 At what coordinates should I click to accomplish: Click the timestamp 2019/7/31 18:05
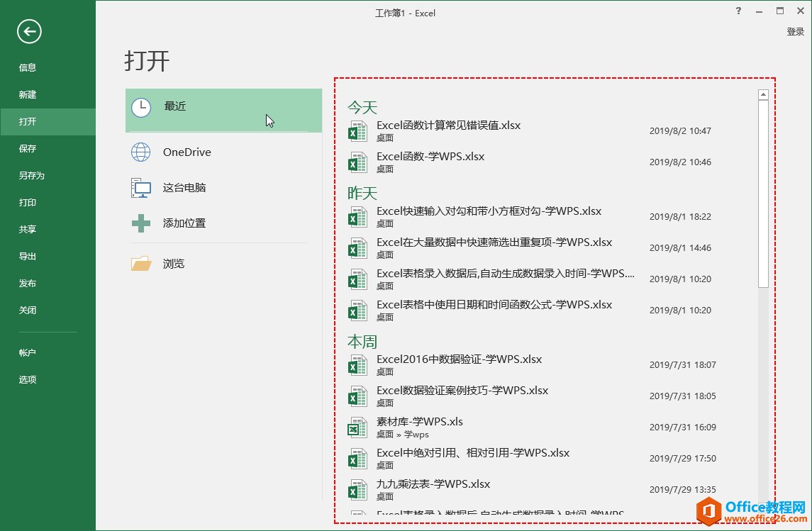[682, 396]
